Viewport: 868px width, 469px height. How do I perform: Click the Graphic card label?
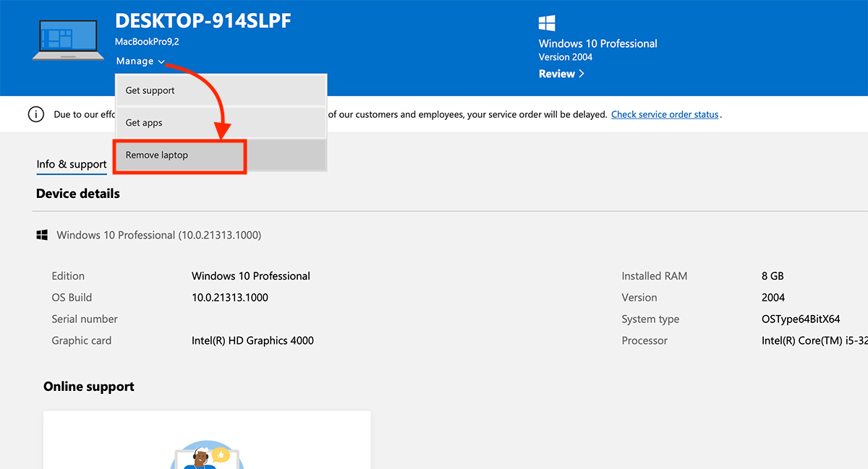pyautogui.click(x=82, y=341)
